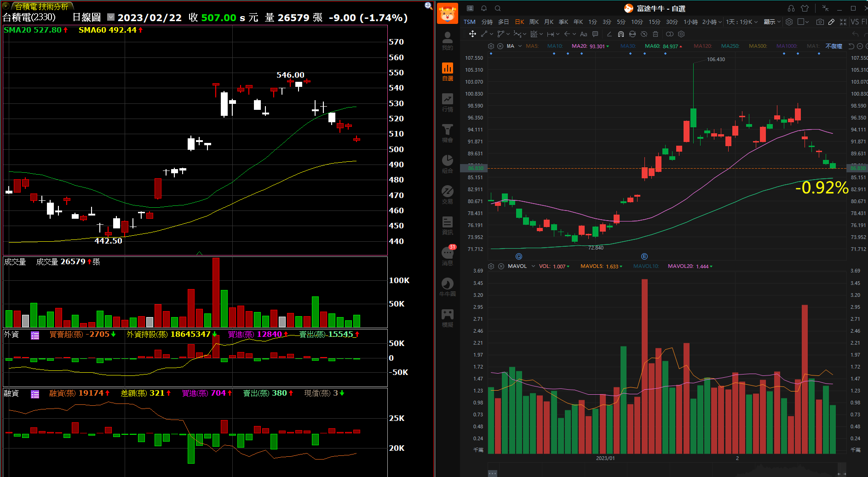Open chart settings gear beside 顯示
The height and width of the screenshot is (477, 868).
coord(789,22)
